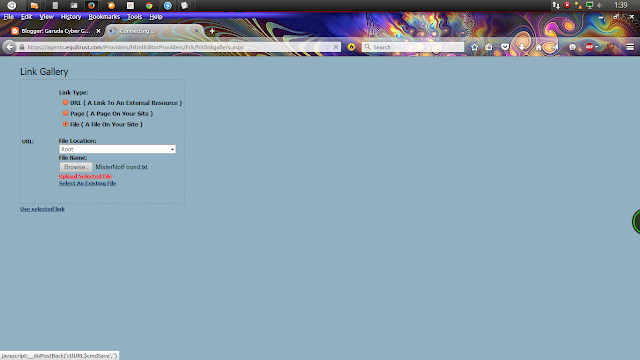Launch the Chrome taskbar icon
Screen dimensions: 640x360
[x=149, y=5]
